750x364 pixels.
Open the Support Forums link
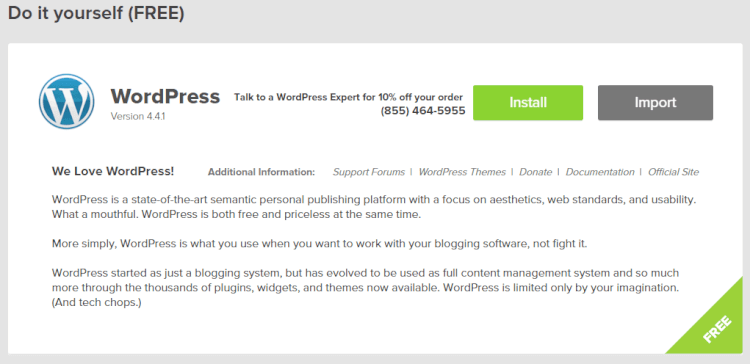point(369,172)
